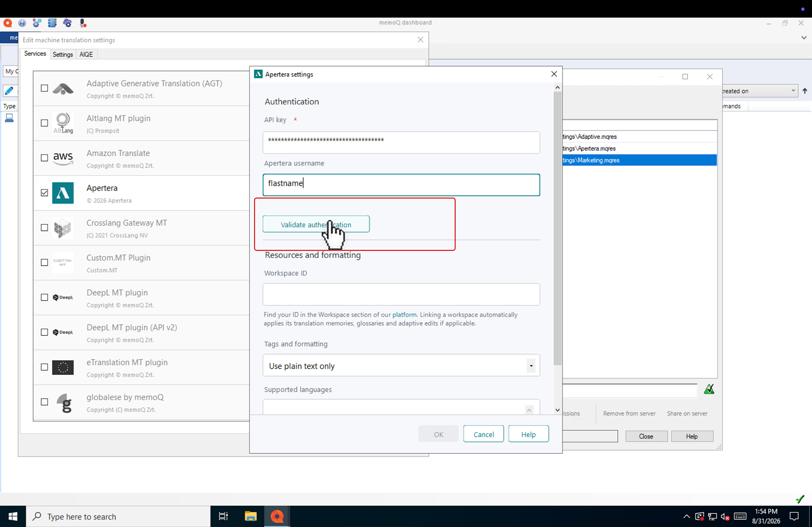The image size is (812, 527).
Task: Click the Validate authentication button
Action: [x=316, y=224]
